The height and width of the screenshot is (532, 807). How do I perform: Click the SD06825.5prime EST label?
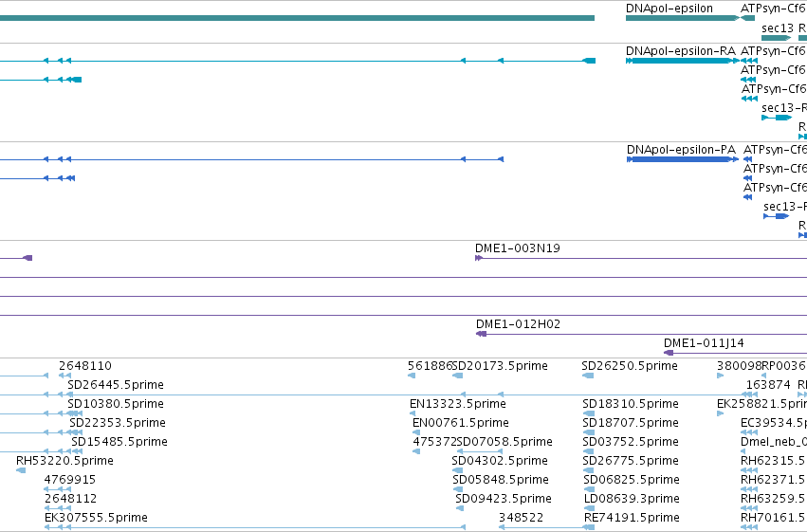632,480
